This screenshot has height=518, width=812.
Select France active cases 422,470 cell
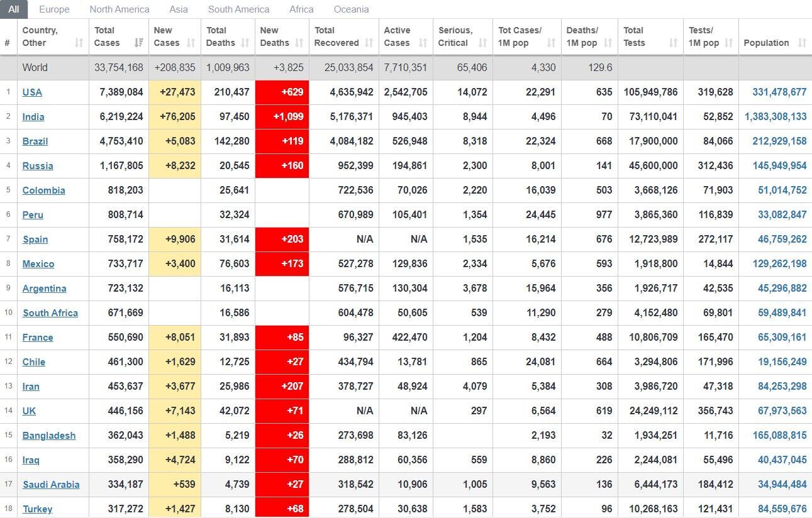click(x=406, y=337)
